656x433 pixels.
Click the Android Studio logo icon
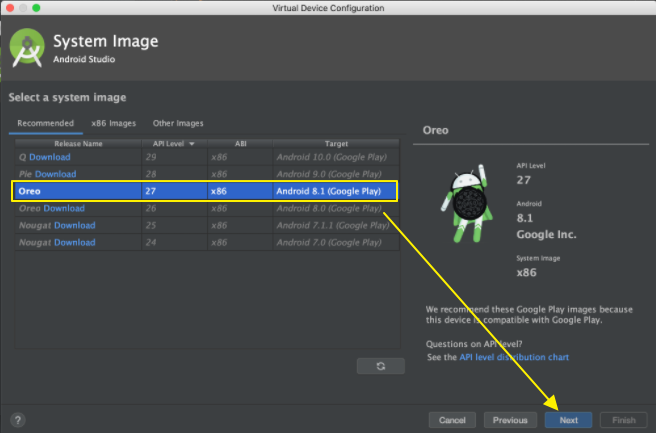pyautogui.click(x=27, y=48)
